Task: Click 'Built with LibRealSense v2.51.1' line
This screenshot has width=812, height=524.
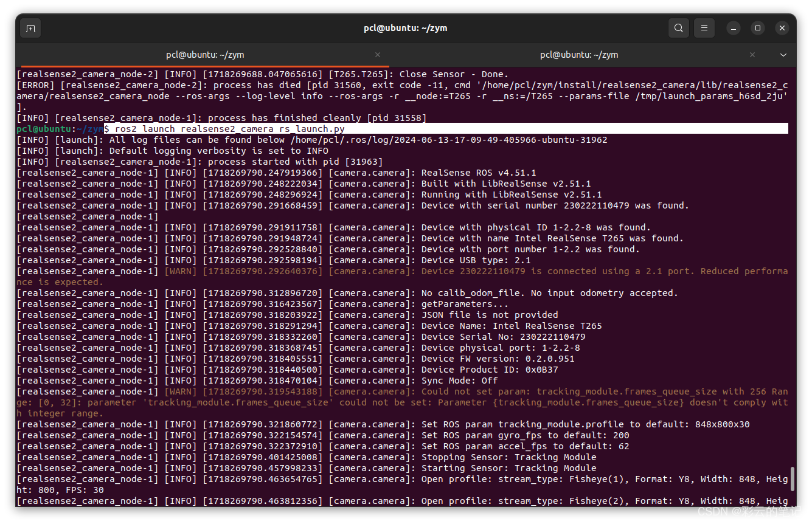Action: (304, 184)
